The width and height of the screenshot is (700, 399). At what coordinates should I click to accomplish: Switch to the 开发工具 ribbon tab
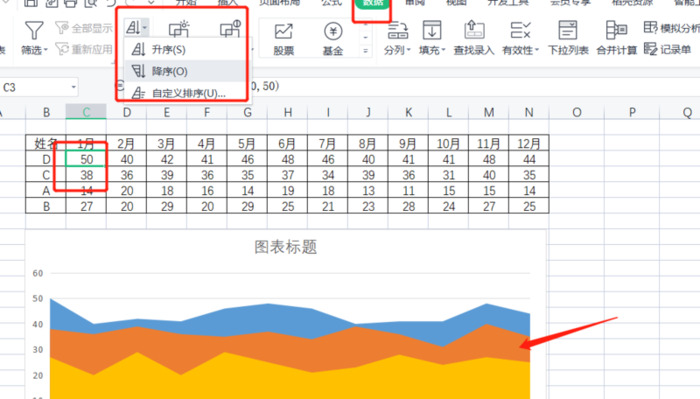[x=508, y=3]
